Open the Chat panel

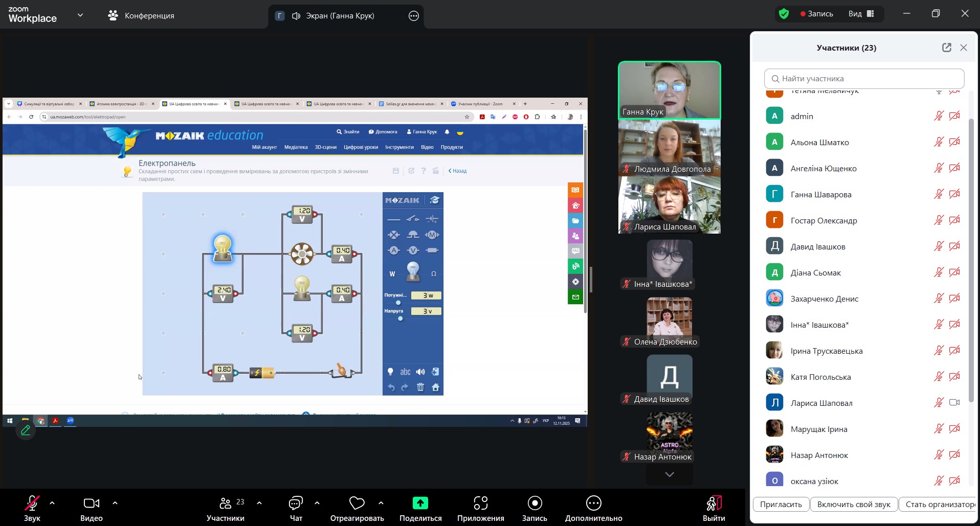tap(296, 504)
